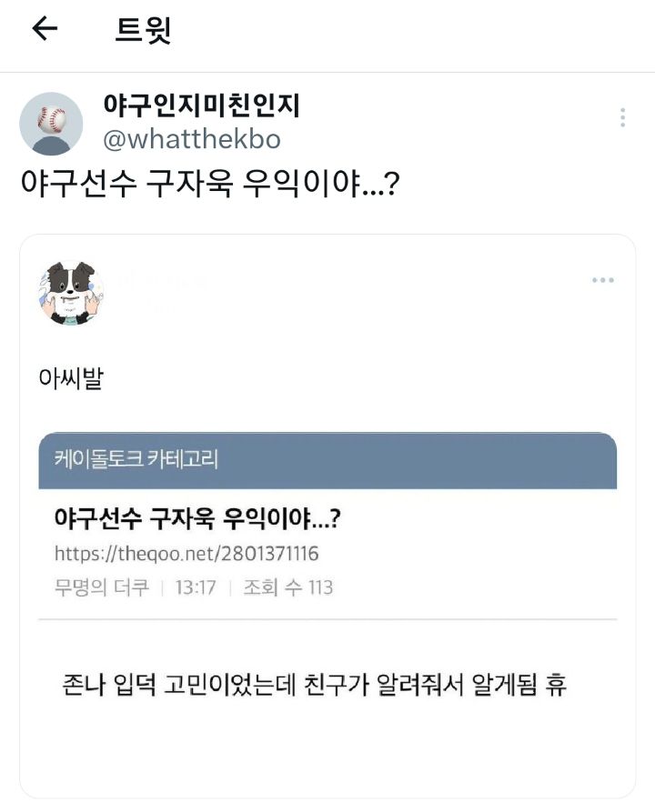
Task: Expand quoted tweet's horizontal dots menu
Action: click(602, 280)
